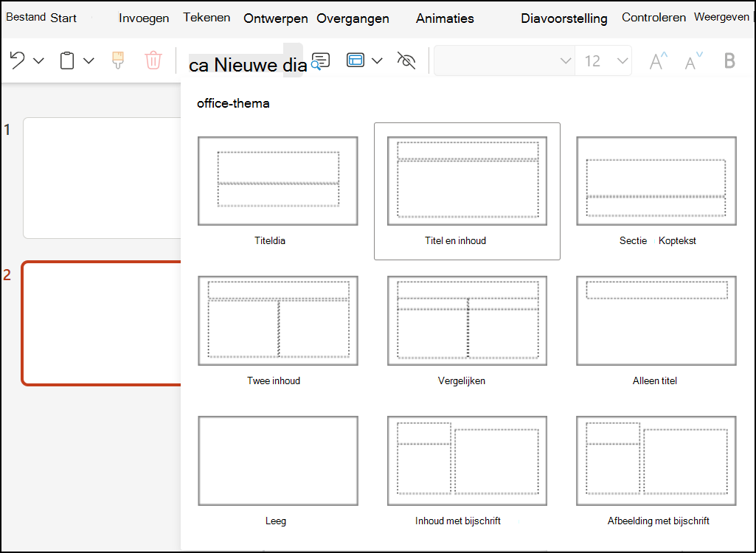The width and height of the screenshot is (756, 553).
Task: Click the Undo arrow icon
Action: (x=18, y=60)
